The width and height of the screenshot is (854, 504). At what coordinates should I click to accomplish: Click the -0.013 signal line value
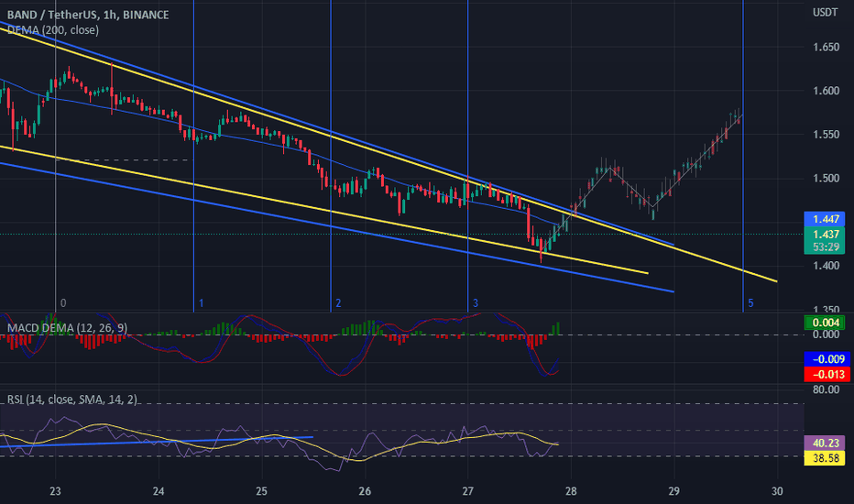coord(827,374)
